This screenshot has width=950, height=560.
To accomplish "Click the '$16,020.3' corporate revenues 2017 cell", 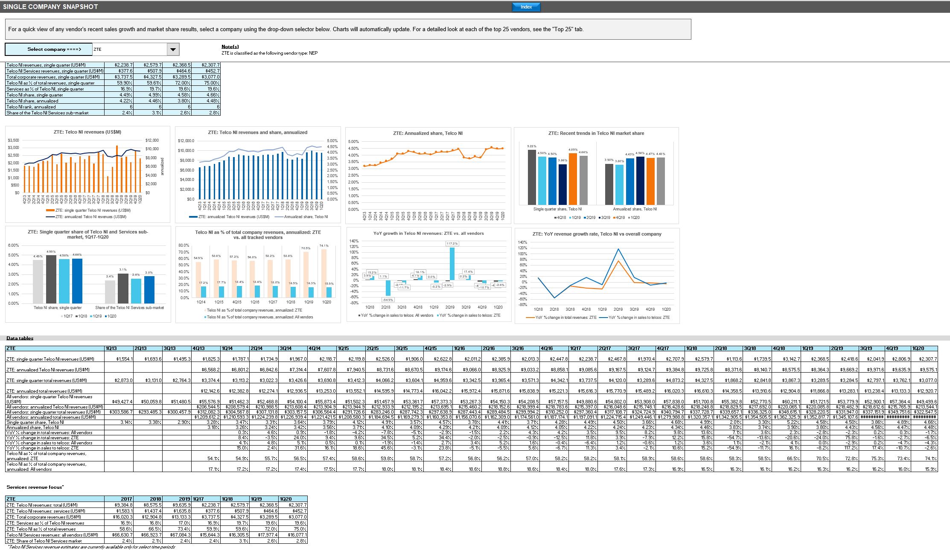I will click(119, 517).
